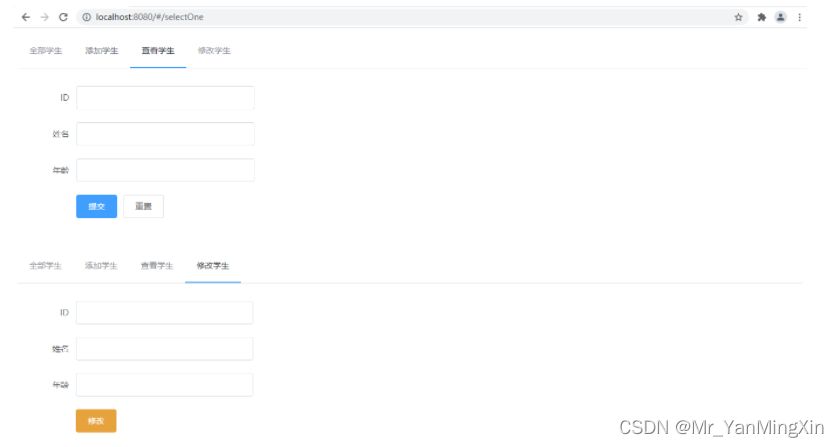
Task: Switch to the upper 全部学生 tab
Action: (45, 50)
